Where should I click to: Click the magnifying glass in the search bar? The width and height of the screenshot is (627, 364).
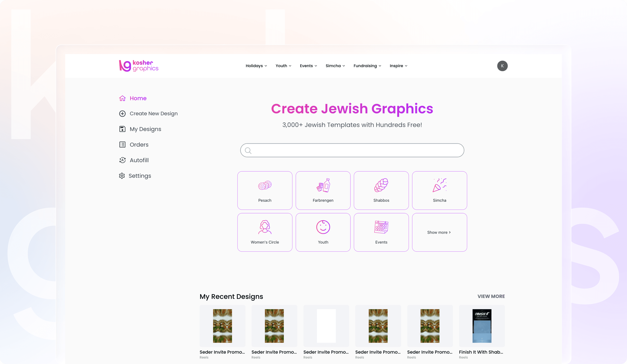pos(248,150)
